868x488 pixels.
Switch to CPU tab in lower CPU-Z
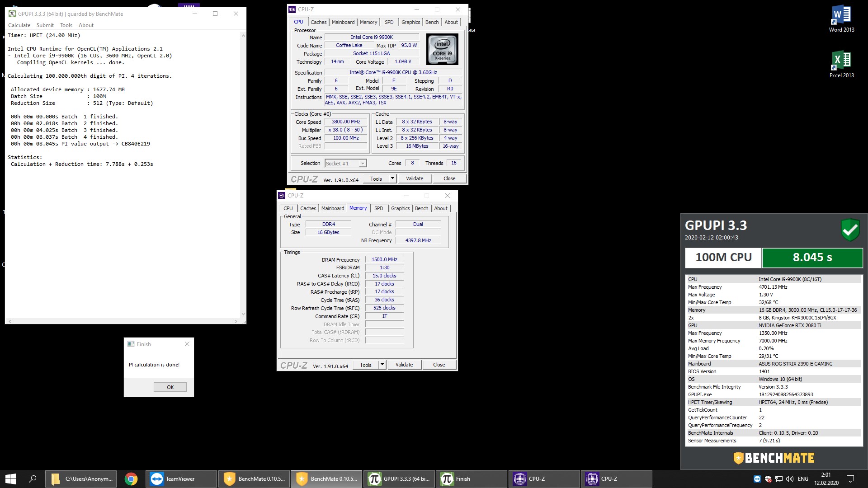(x=288, y=208)
